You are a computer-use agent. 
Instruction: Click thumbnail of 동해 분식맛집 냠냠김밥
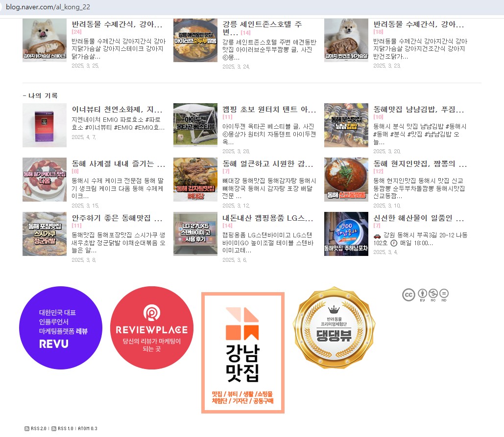tap(346, 125)
